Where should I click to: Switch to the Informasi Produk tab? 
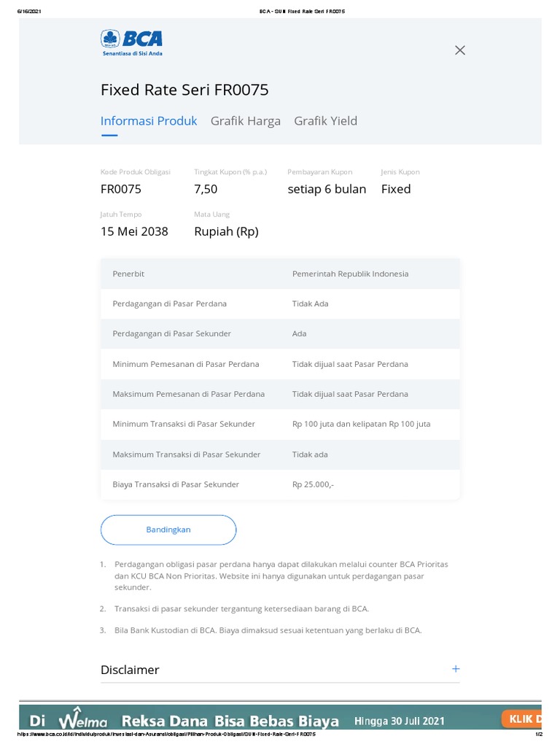pyautogui.click(x=149, y=121)
